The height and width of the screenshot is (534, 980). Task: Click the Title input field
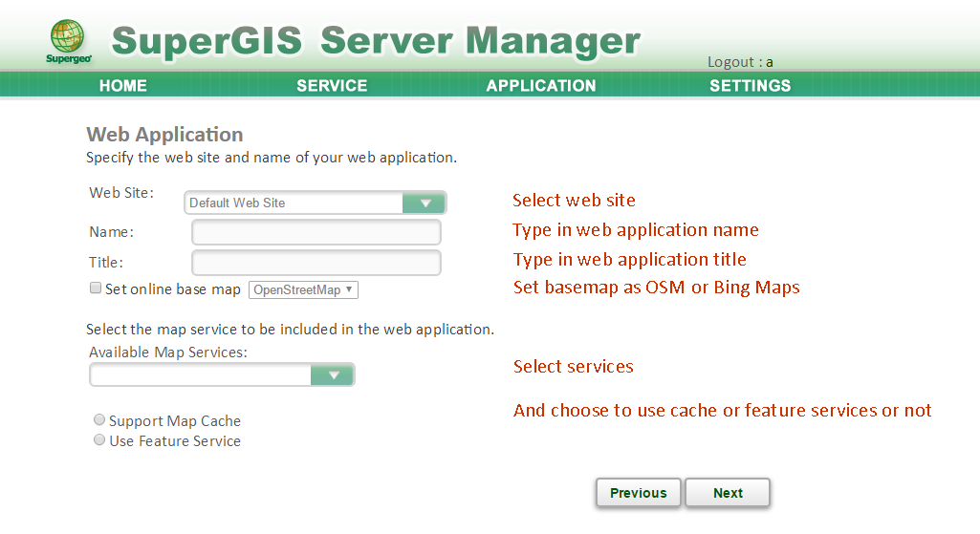click(x=316, y=263)
